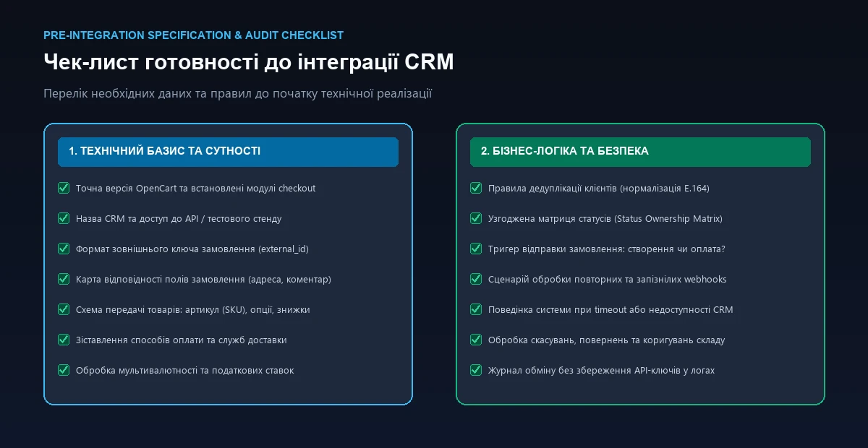Click text 'Точна версія OpenCart та встановлені модулі checkout'
The width and height of the screenshot is (868, 448).
pos(195,188)
